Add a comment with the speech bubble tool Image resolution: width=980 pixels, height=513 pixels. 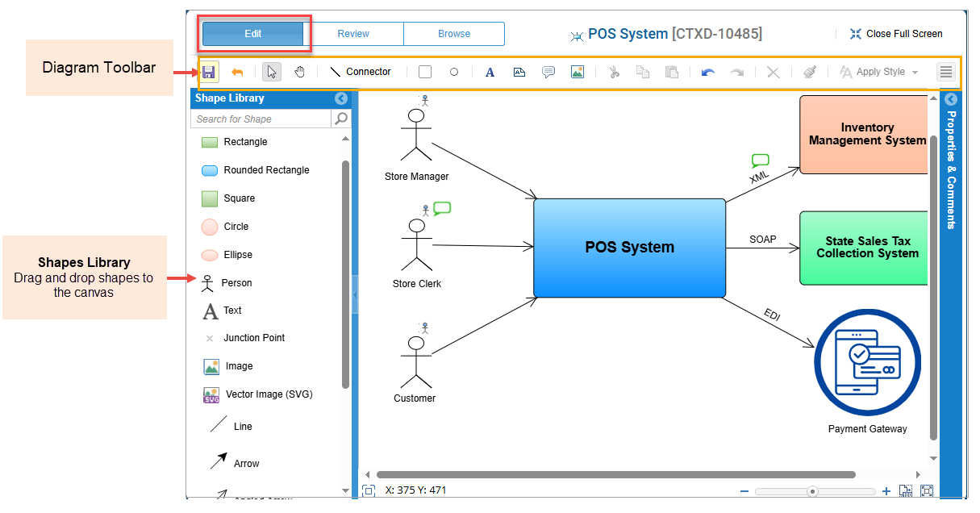(x=548, y=72)
